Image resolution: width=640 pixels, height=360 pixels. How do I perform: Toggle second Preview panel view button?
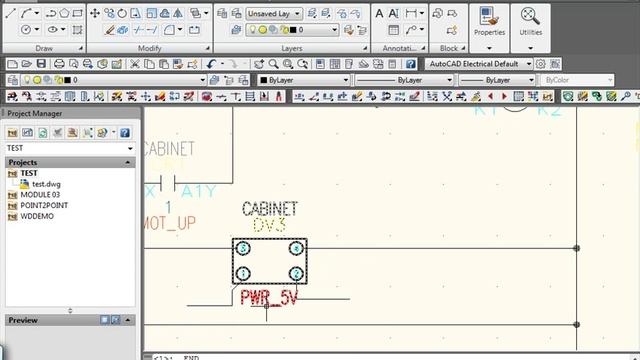(116, 320)
